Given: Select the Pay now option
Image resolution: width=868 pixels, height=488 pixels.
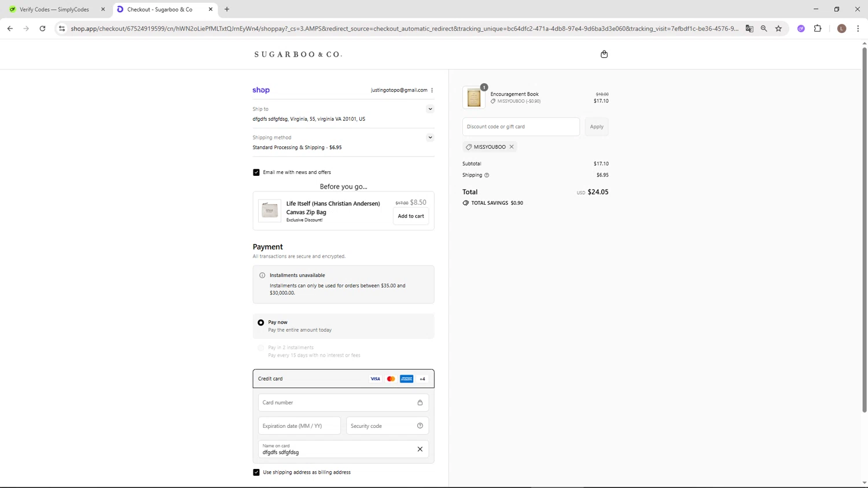Looking at the screenshot, I should pyautogui.click(x=261, y=323).
